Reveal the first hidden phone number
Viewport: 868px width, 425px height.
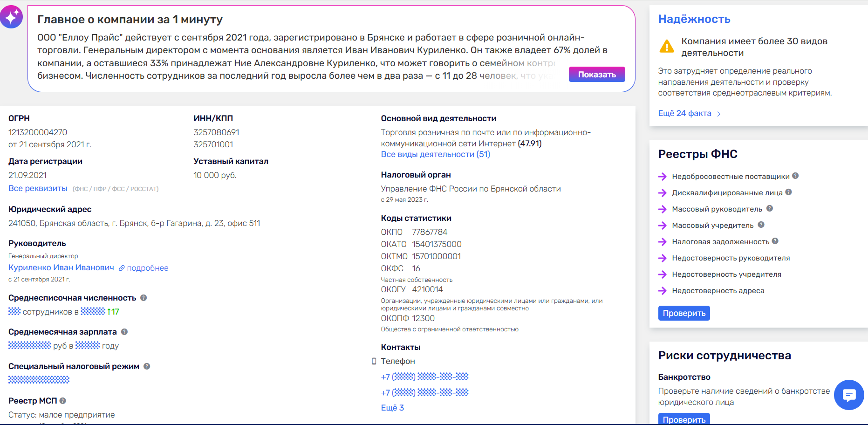[x=424, y=377]
